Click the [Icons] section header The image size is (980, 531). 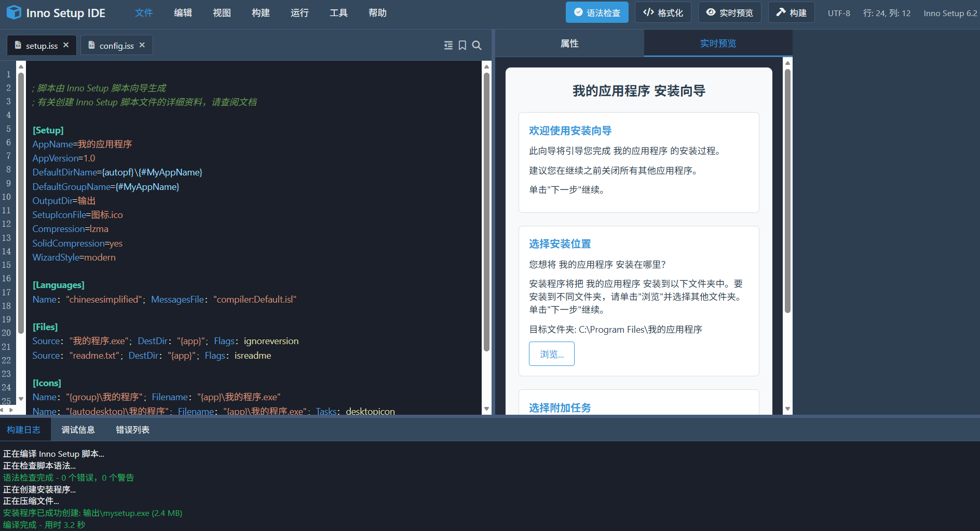coord(47,383)
